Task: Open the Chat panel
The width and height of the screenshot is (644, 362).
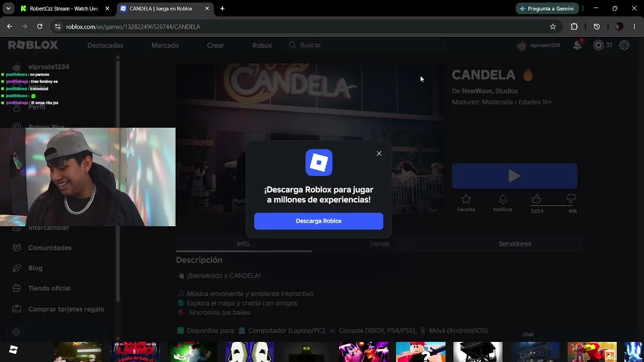Action: [528, 335]
